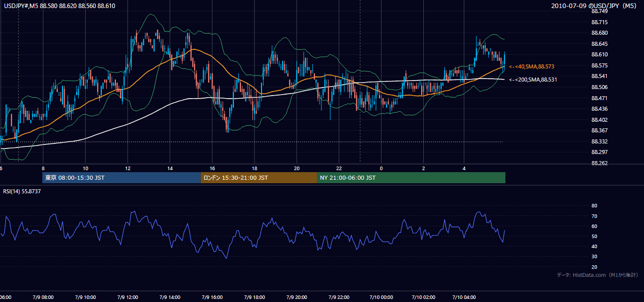Open the データ: HistData.com source credit
The width and height of the screenshot is (644, 302).
point(598,275)
